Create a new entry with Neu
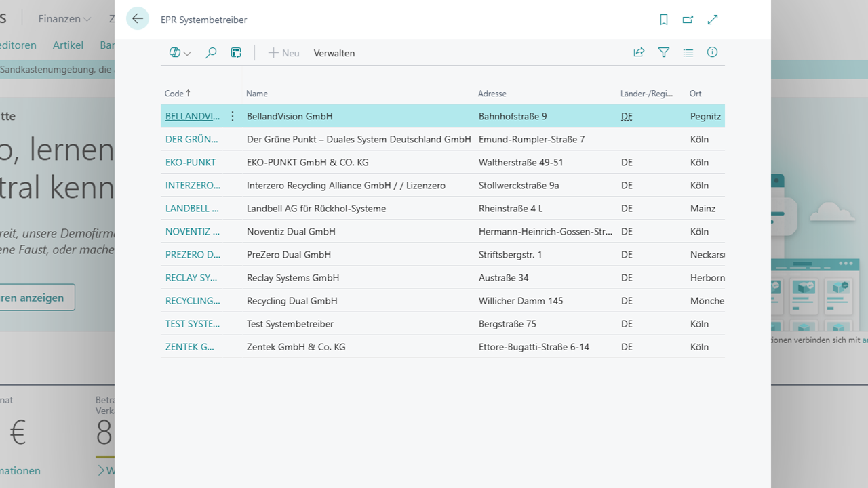 pos(283,53)
